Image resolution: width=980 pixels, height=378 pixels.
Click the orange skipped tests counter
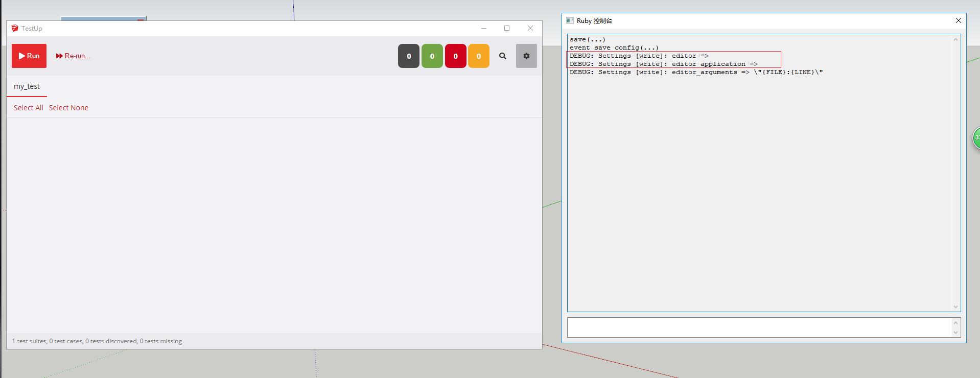click(479, 56)
